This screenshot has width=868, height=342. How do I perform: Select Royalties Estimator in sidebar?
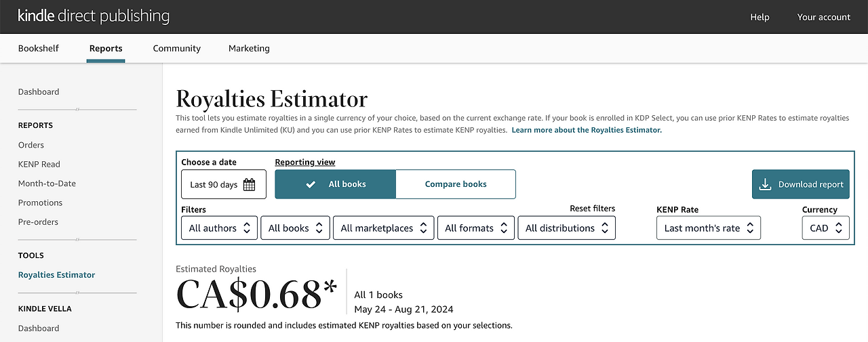56,275
